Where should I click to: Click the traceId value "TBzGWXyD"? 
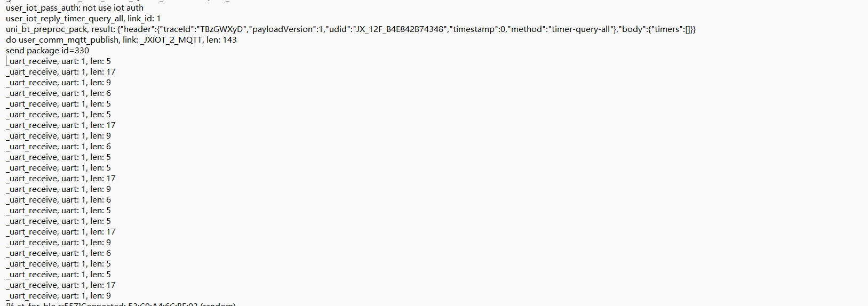point(222,29)
